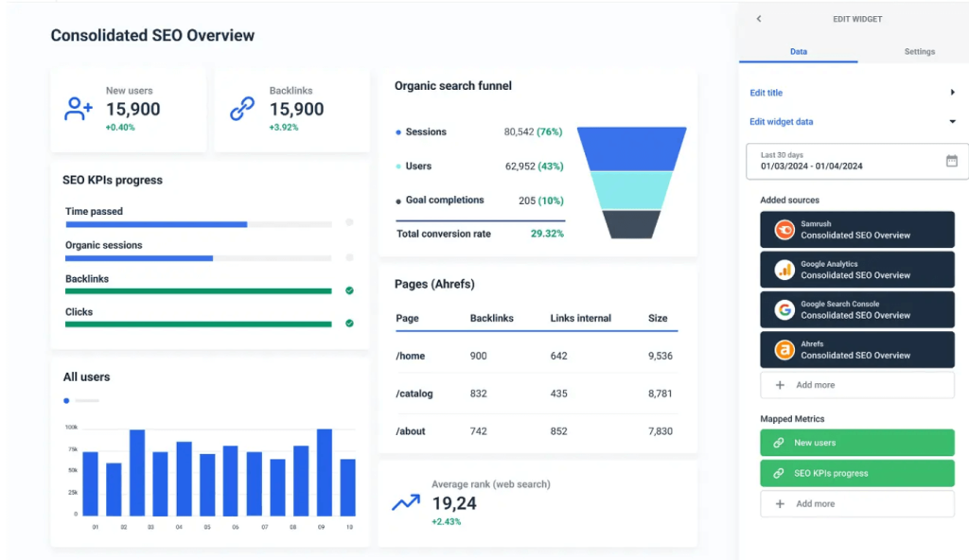Click the /catalog page row
969x560 pixels.
[x=537, y=394]
